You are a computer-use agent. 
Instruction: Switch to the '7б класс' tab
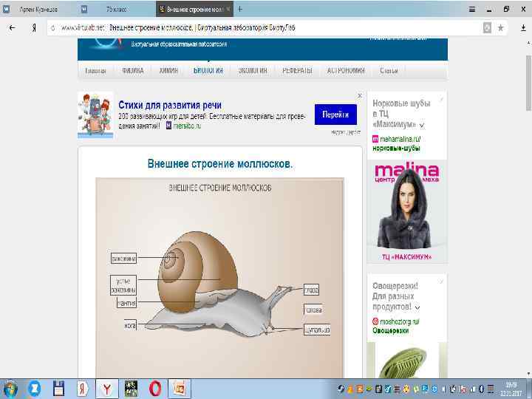pyautogui.click(x=117, y=10)
